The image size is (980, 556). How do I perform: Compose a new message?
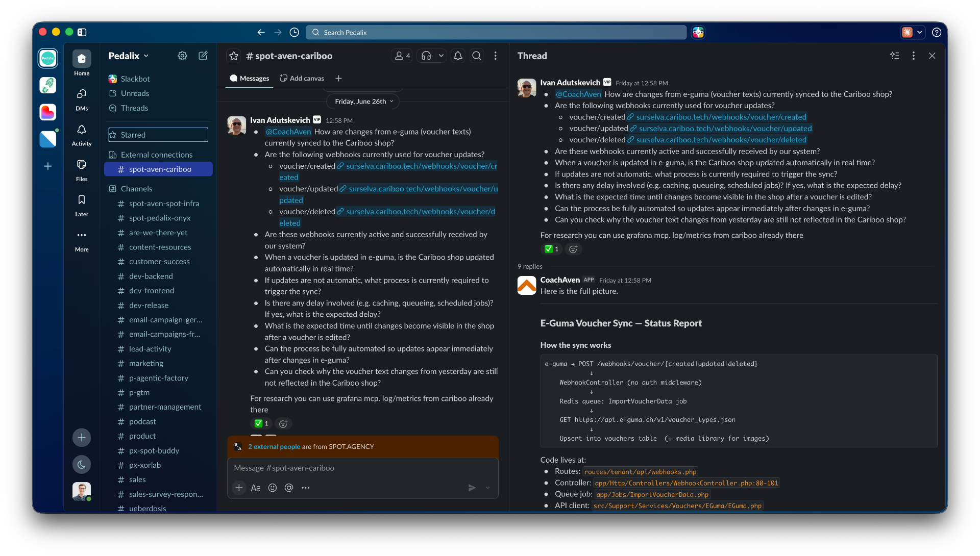click(203, 56)
